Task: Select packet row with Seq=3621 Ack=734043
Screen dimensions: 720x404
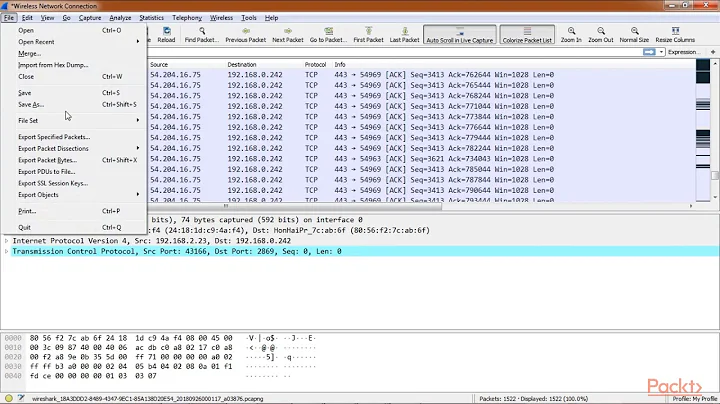Action: tap(421, 159)
